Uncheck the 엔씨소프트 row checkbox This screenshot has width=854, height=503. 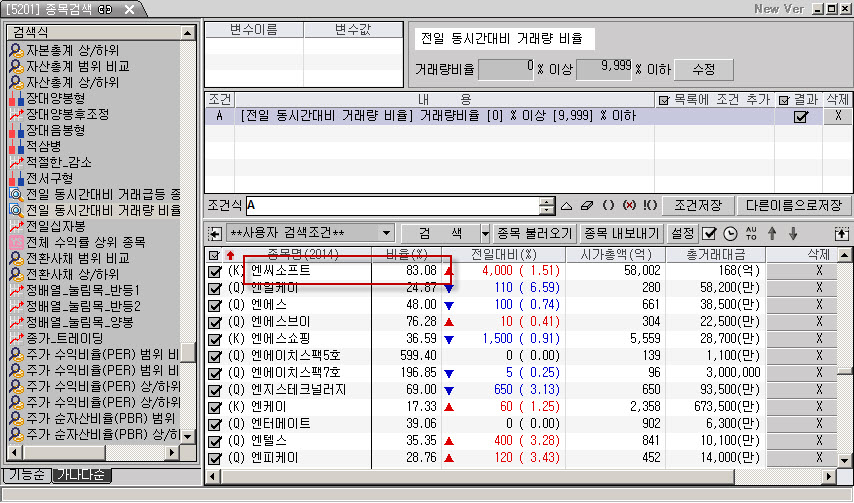214,270
